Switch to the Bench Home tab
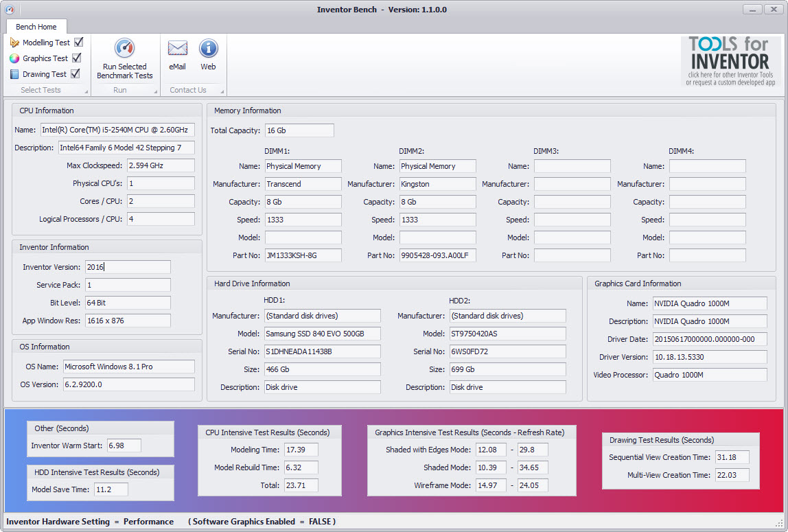Image resolution: width=788 pixels, height=532 pixels. click(36, 27)
